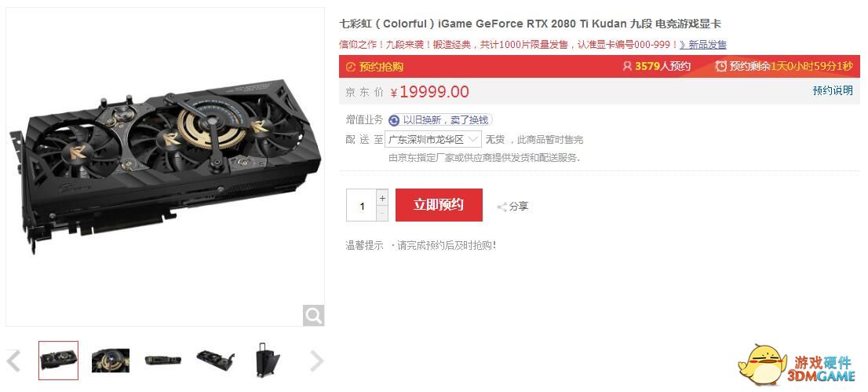
Task: Click the 预约抢购 clock icon in red banner
Action: [350, 67]
